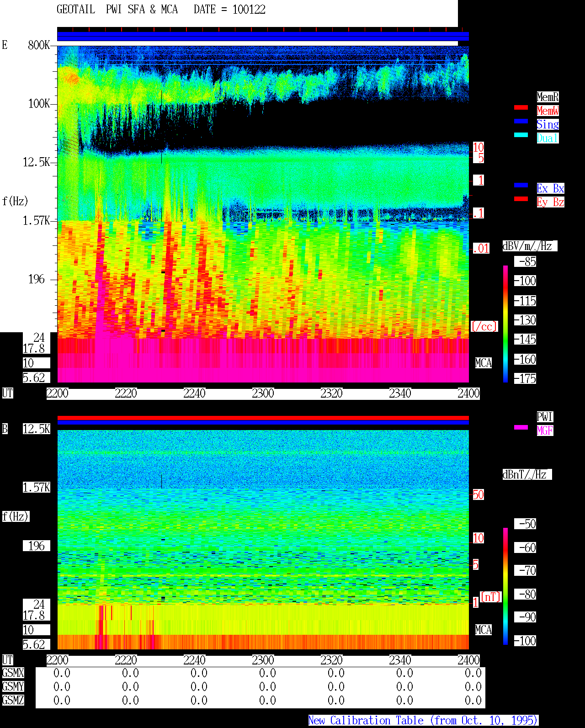Viewport: 585px width, 728px height.
Task: Click the red Ey Bz legend swatch
Action: 521,199
